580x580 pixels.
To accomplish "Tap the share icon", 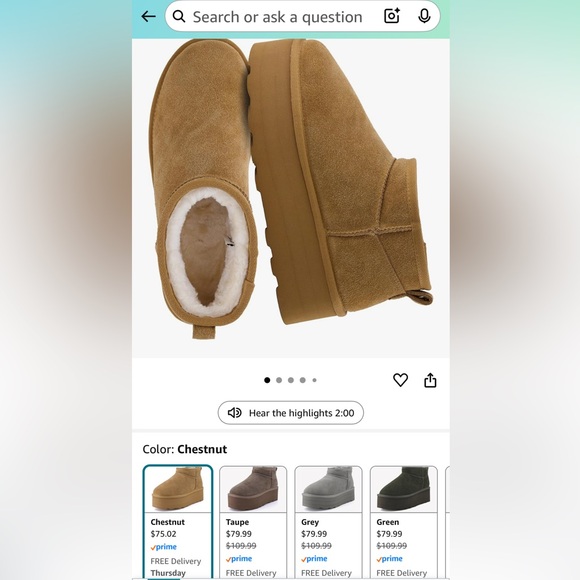I will 430,380.
